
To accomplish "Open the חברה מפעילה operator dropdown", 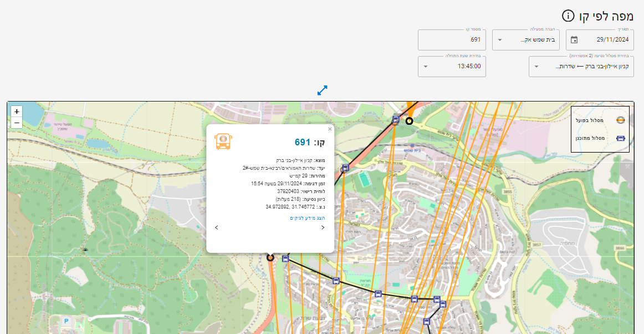I will (526, 40).
